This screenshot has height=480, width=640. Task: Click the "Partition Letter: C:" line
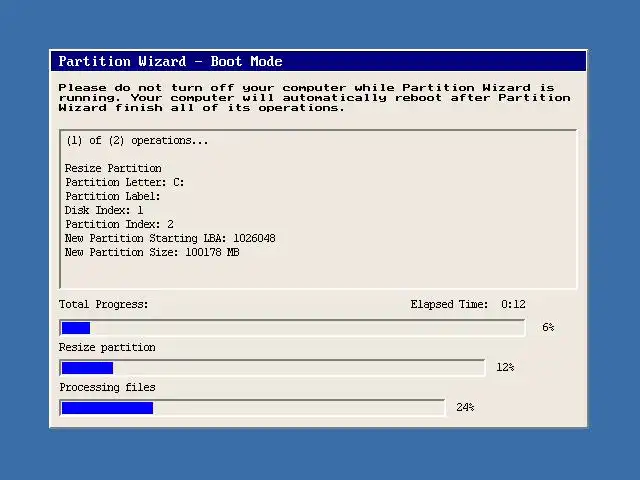point(124,182)
